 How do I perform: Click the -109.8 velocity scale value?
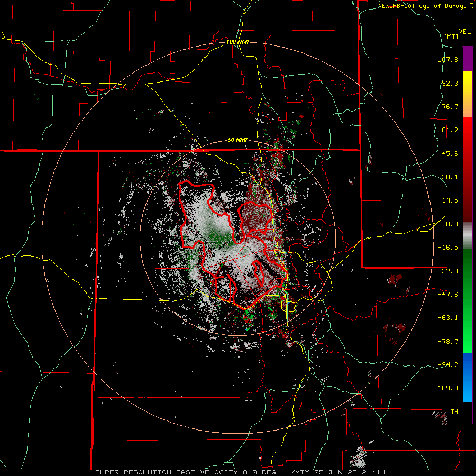[446, 388]
